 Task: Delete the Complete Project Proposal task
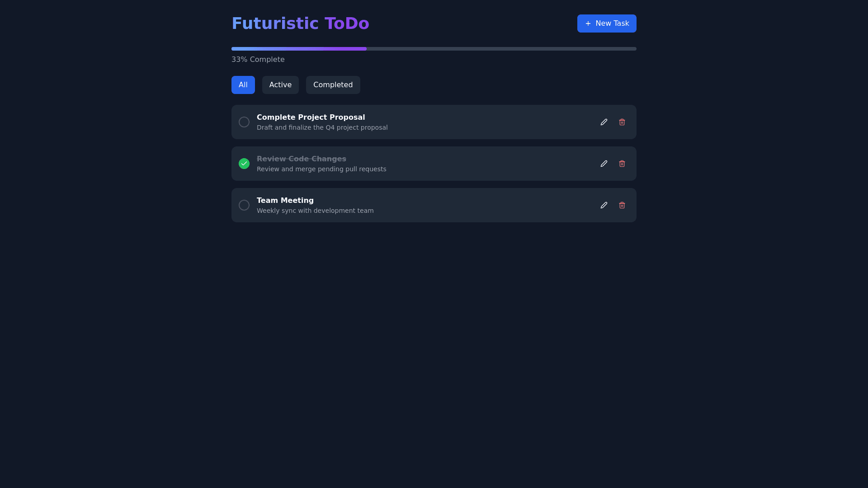622,122
